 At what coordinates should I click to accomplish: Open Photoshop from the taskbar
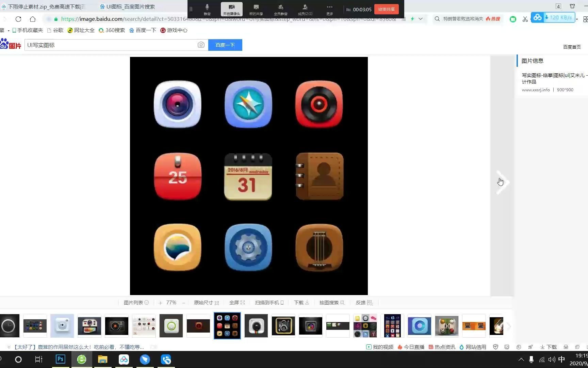60,359
